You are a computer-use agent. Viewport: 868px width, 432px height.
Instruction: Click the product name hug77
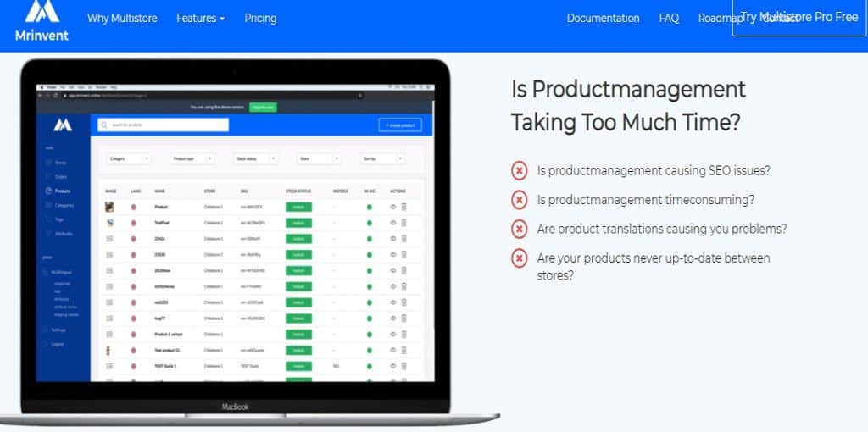[160, 318]
